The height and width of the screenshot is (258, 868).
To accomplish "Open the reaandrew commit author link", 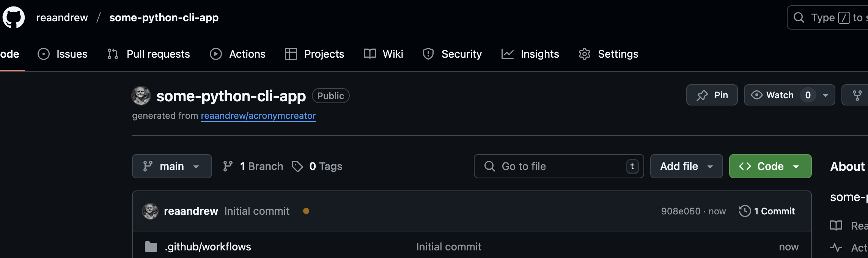I will click(x=191, y=211).
